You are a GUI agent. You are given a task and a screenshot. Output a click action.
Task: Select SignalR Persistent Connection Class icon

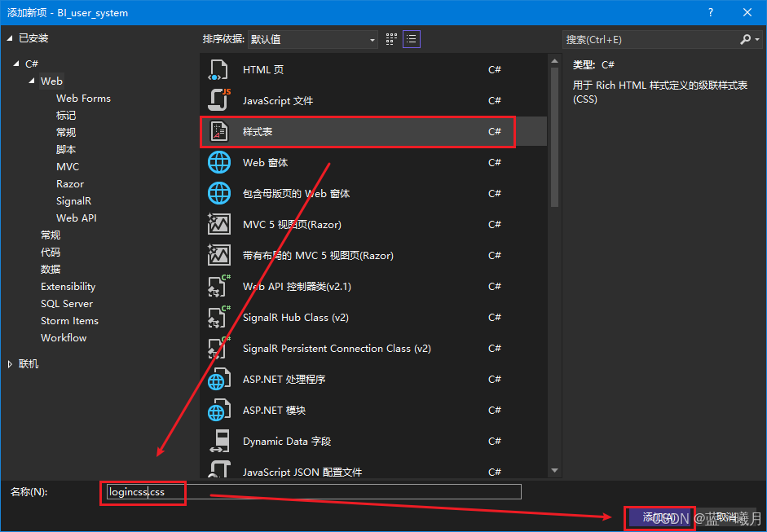tap(218, 348)
